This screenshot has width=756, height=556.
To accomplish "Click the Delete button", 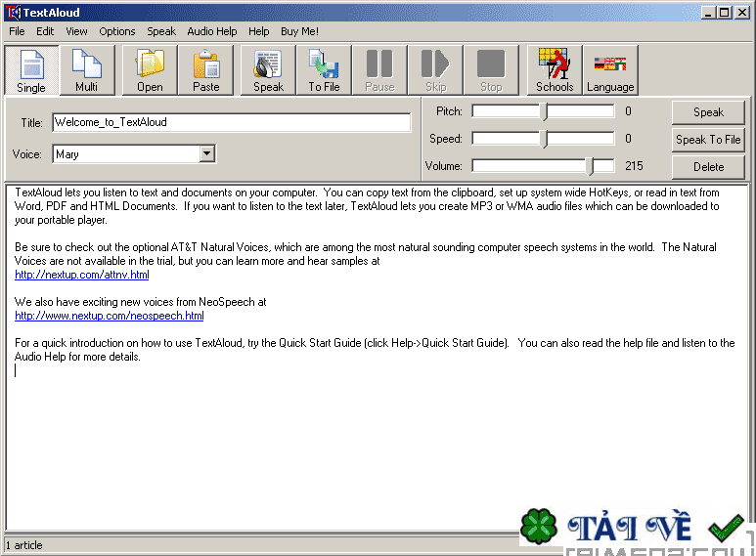I will pyautogui.click(x=708, y=167).
